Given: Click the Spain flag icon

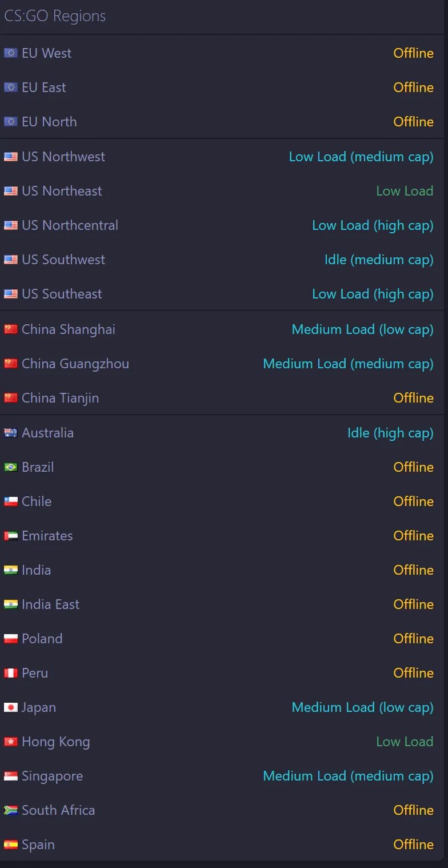Looking at the screenshot, I should [10, 845].
